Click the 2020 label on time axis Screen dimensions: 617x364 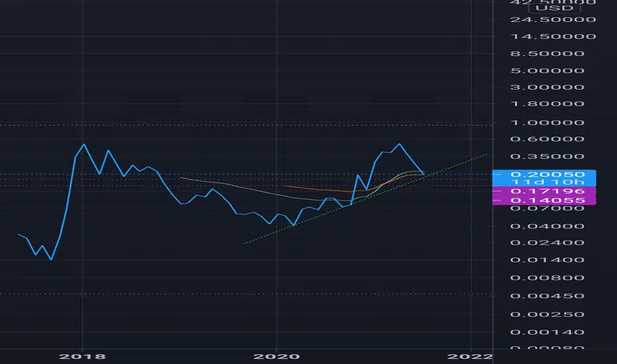276,357
